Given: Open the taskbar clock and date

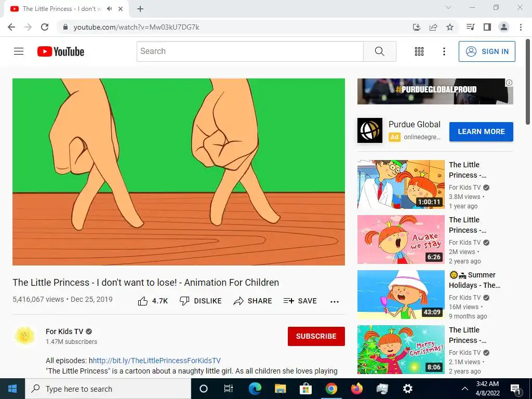Looking at the screenshot, I should tap(487, 389).
